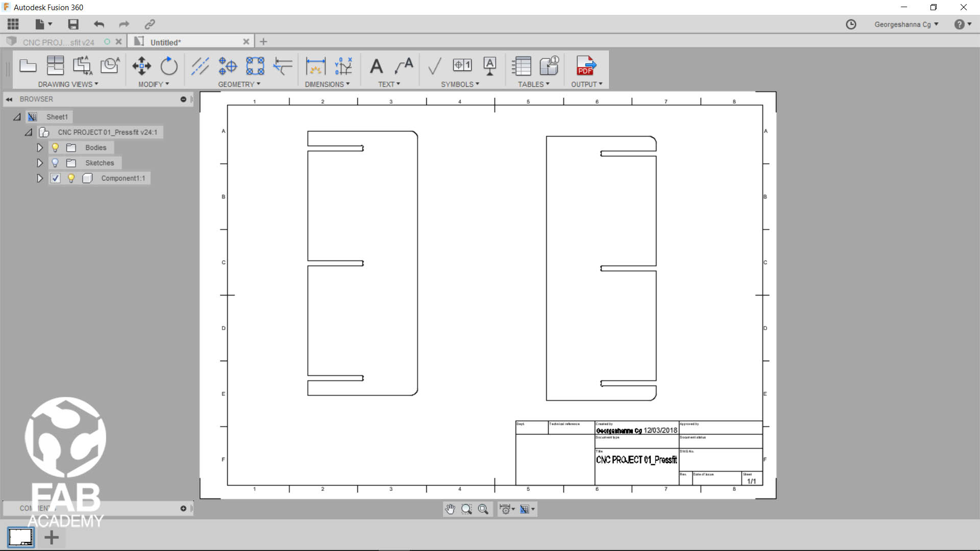Select the Text tool
This screenshot has width=980, height=551.
(376, 66)
